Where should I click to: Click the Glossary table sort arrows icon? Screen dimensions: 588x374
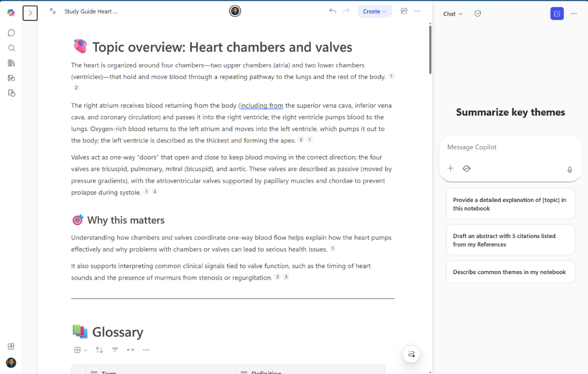click(x=99, y=350)
